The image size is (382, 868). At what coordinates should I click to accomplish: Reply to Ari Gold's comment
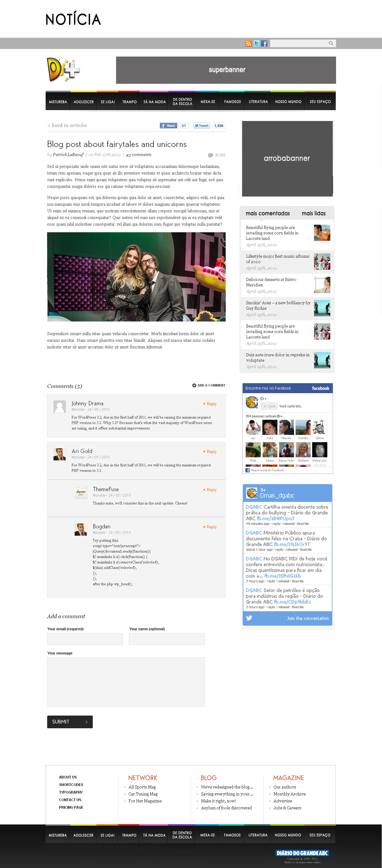coord(210,452)
